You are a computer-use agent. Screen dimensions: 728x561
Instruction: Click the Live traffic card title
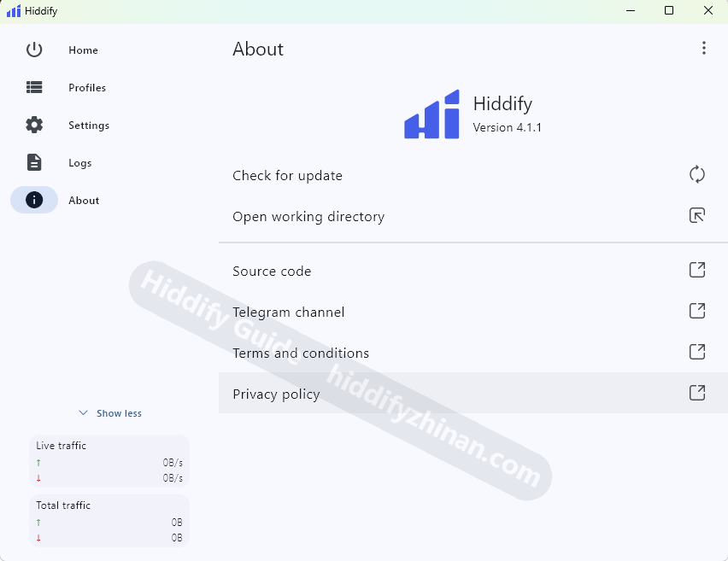click(x=61, y=446)
